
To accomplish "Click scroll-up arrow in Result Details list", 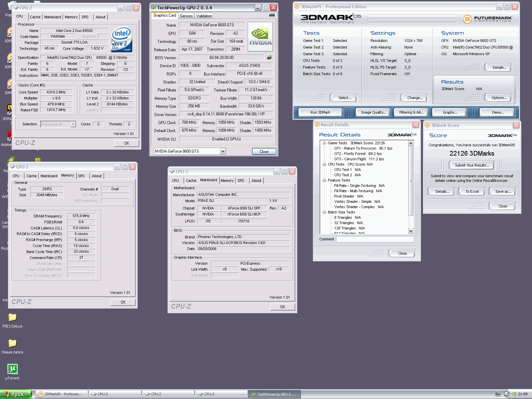I will [411, 143].
